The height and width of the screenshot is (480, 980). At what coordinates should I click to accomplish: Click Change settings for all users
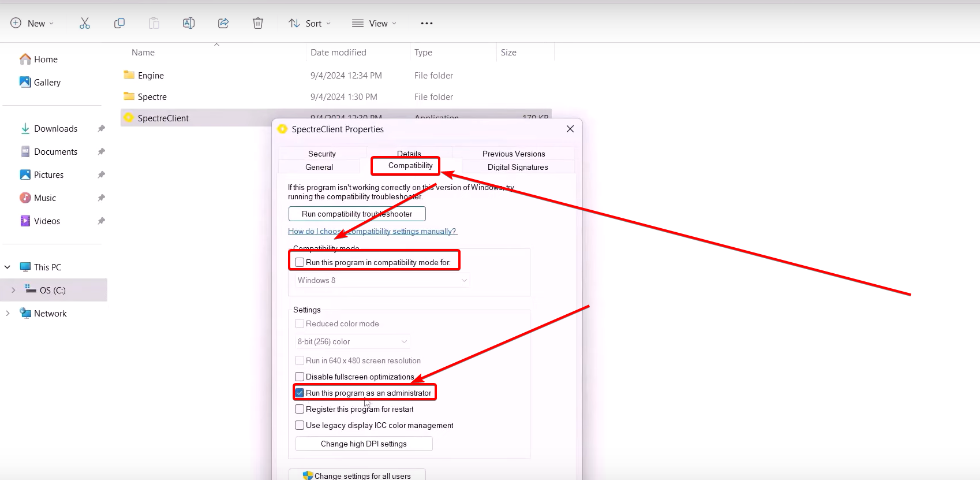tap(357, 475)
